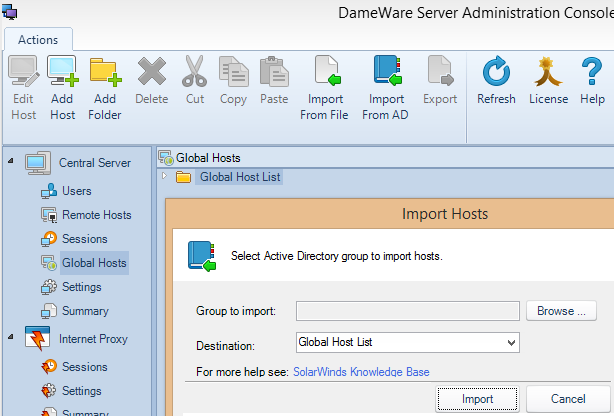The image size is (614, 416).
Task: Select Users in the sidebar
Action: [76, 191]
